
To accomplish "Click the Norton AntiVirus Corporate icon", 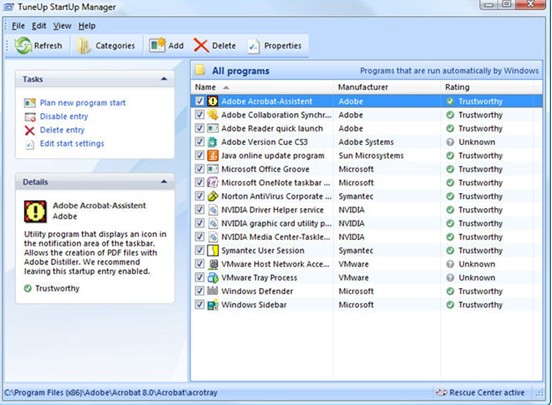I will [x=212, y=196].
